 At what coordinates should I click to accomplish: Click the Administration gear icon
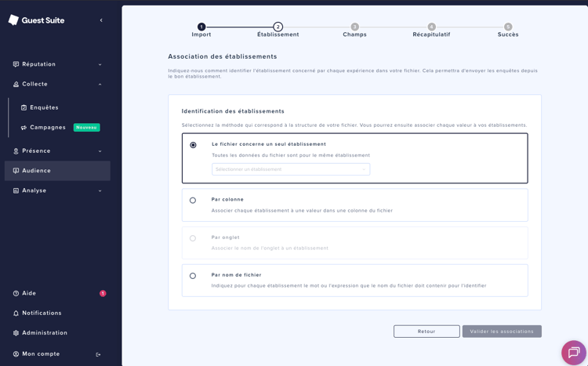tap(16, 333)
